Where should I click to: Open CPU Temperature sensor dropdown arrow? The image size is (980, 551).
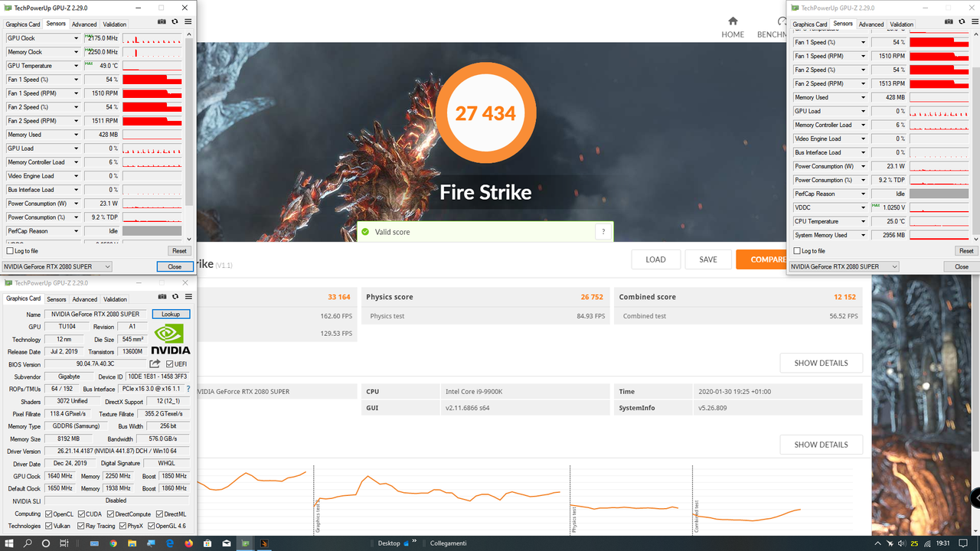pos(864,221)
